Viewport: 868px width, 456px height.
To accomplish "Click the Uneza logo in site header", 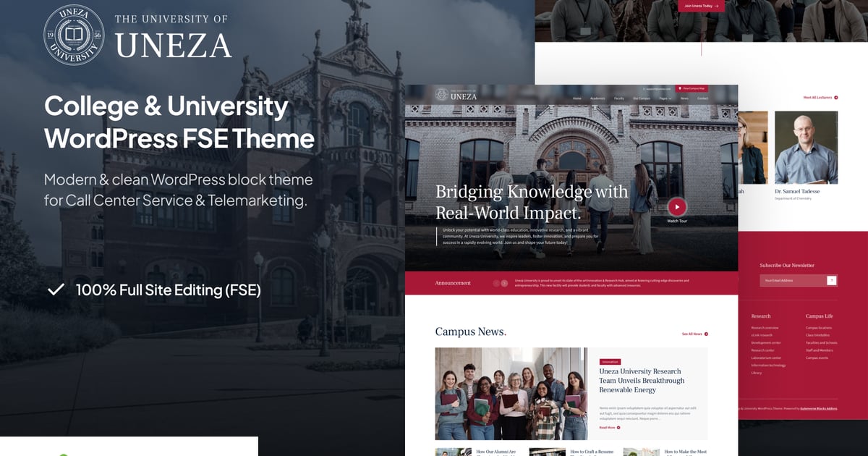I will pyautogui.click(x=456, y=95).
